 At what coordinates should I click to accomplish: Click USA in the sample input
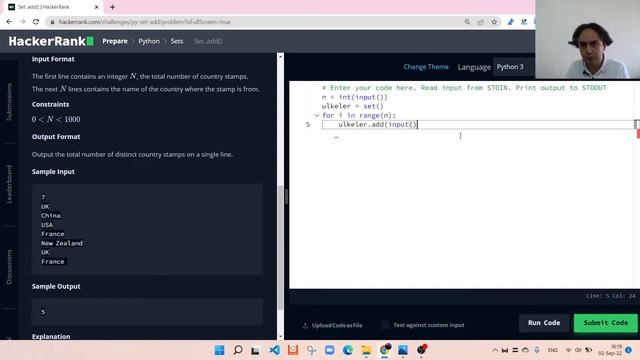click(47, 224)
